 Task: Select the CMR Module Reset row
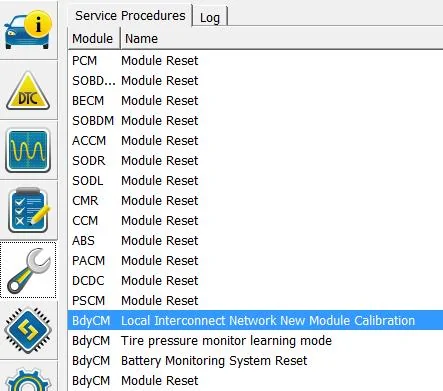(255, 201)
